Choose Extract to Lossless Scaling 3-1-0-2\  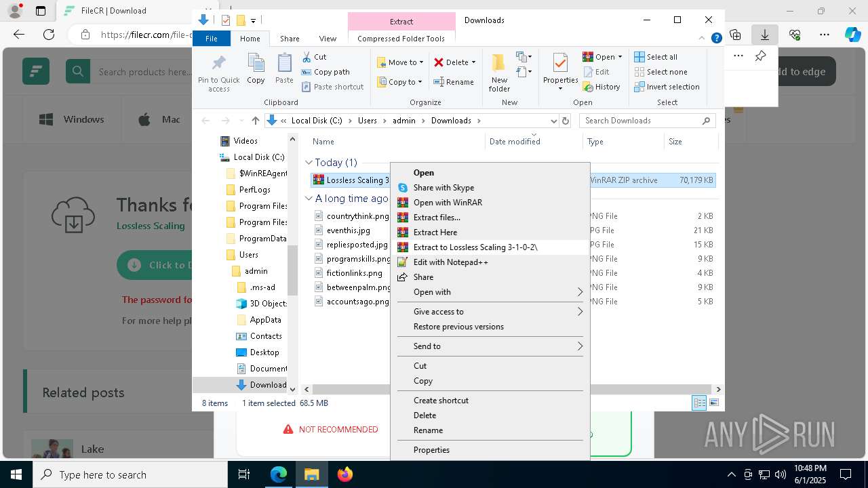pos(491,247)
